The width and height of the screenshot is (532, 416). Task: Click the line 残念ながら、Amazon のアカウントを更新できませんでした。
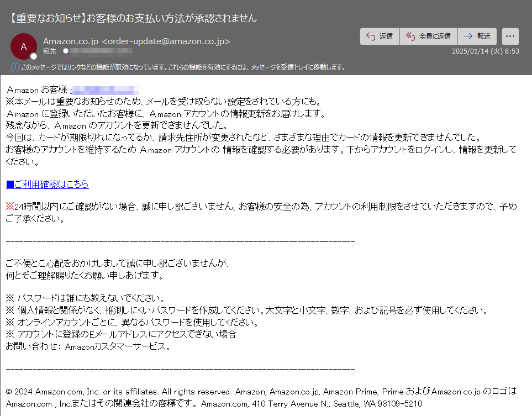point(117,125)
